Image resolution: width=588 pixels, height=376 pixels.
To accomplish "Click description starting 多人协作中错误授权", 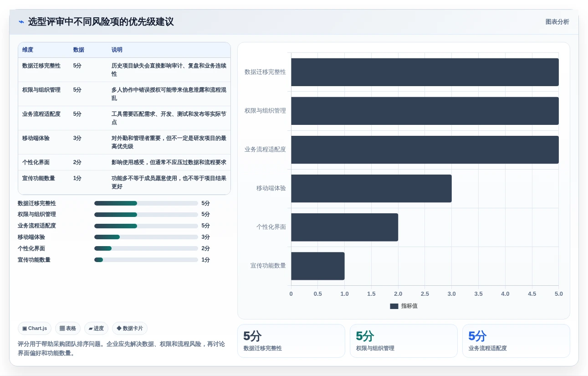I will coord(169,94).
